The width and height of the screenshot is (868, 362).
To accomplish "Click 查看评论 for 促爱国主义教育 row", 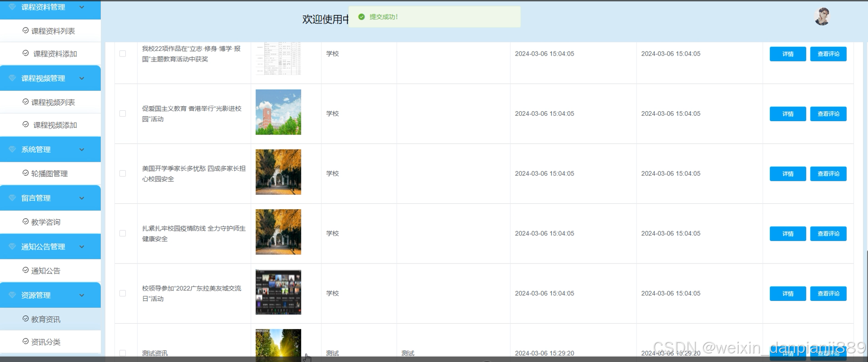I will tap(828, 114).
